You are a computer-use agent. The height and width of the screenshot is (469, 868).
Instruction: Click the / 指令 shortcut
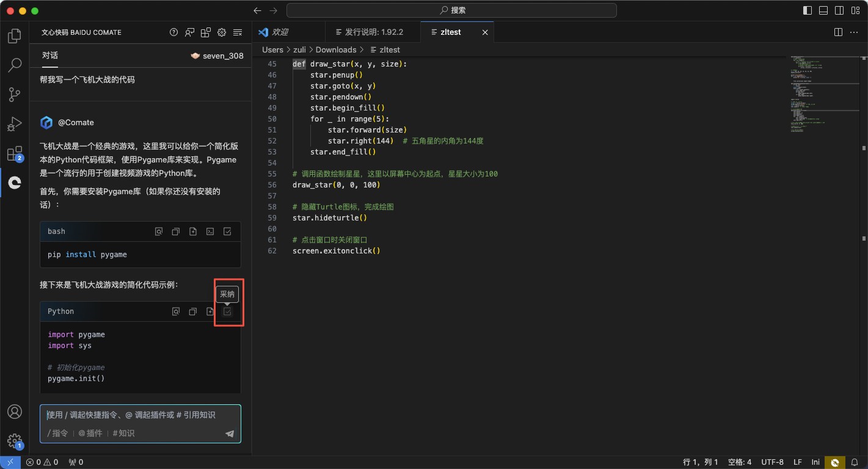(58, 433)
